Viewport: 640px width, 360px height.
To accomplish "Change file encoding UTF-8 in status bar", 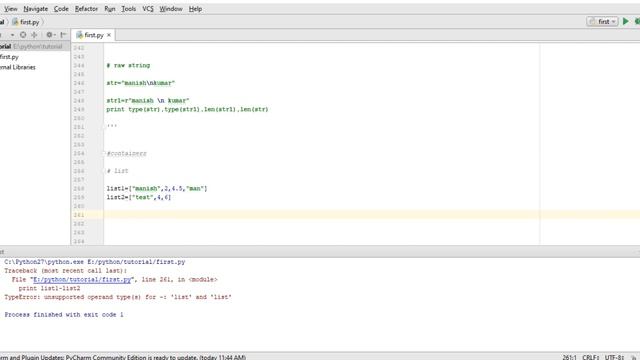I will pos(614,357).
